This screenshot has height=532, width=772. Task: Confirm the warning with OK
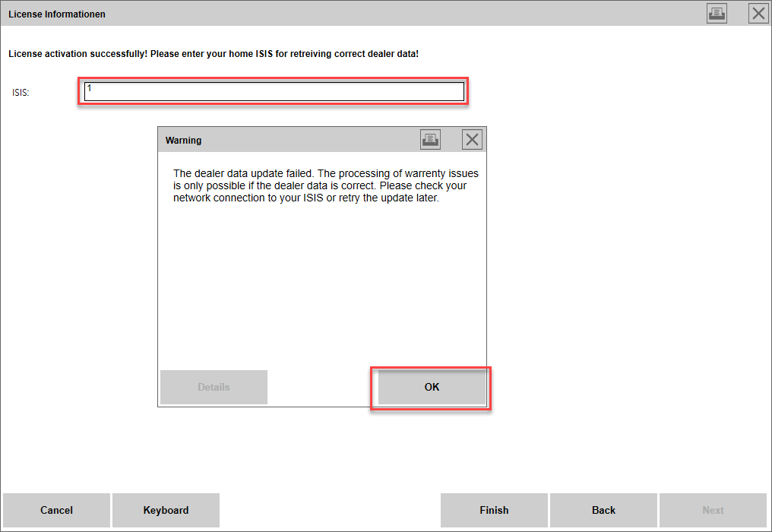(x=432, y=387)
